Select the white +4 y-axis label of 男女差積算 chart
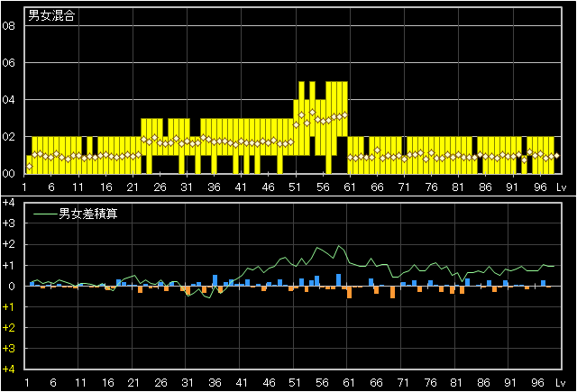The image size is (577, 392). tap(8, 203)
